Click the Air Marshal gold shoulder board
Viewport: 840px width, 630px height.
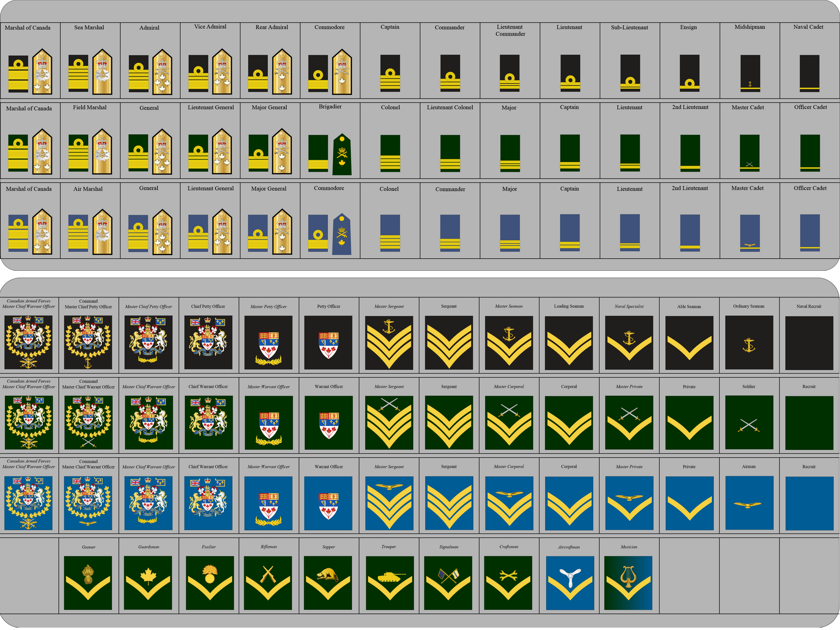[102, 232]
